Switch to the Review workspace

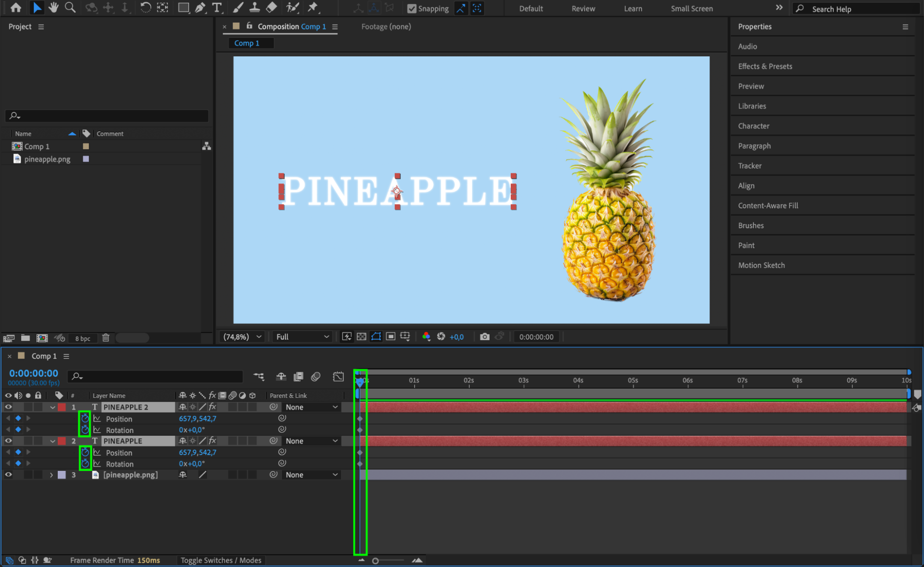[x=583, y=8]
